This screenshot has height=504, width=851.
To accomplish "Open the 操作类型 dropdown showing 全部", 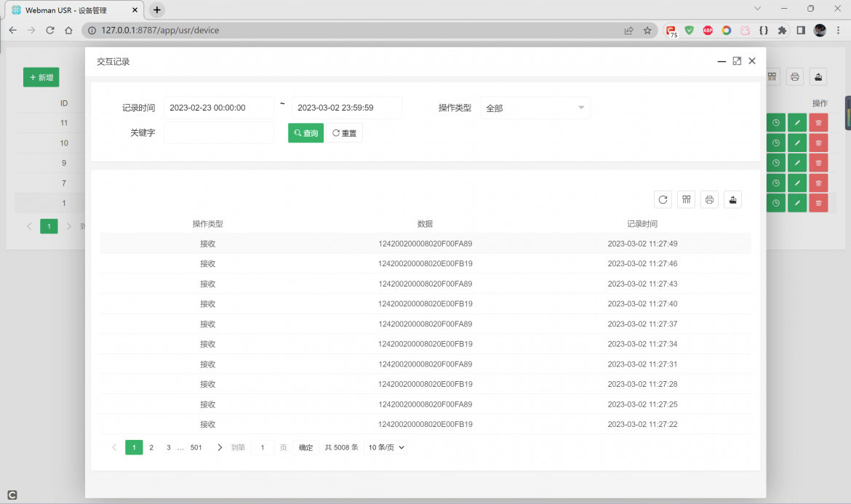I will tap(535, 108).
